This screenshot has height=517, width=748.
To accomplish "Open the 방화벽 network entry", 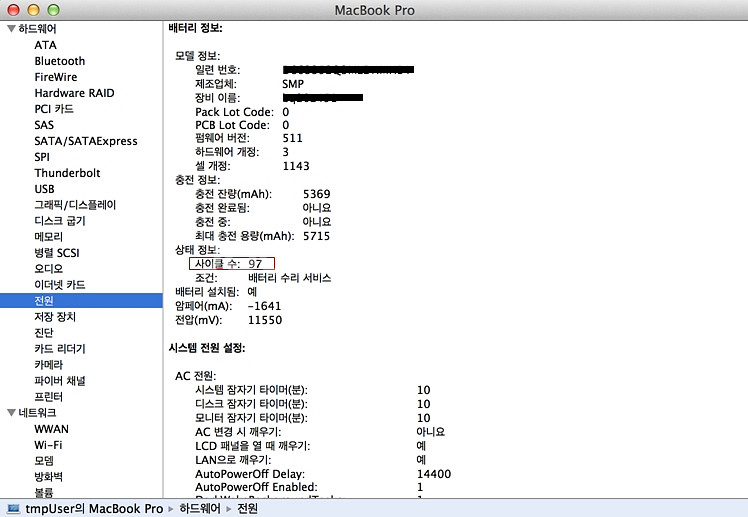I will click(x=49, y=477).
